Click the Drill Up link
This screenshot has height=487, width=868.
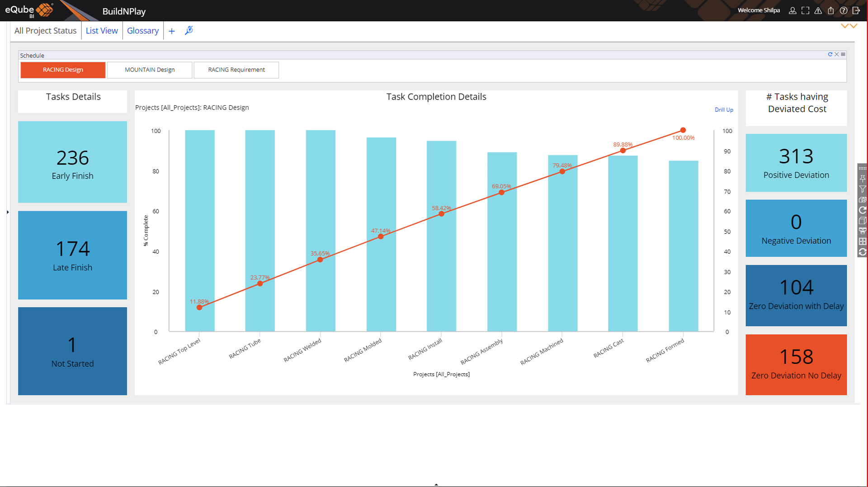click(724, 110)
